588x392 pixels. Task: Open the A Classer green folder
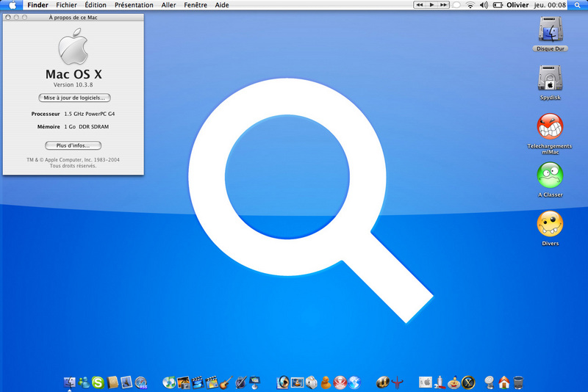coord(551,175)
